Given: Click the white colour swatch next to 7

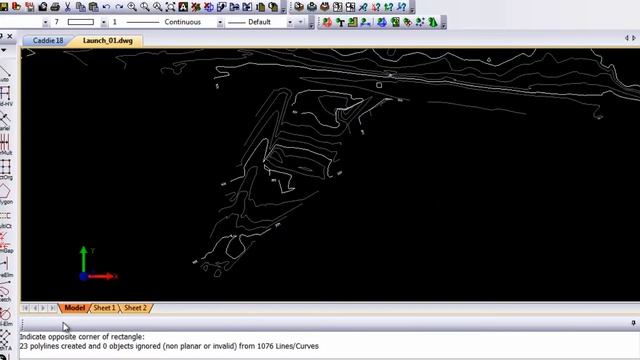Looking at the screenshot, I should pos(81,22).
